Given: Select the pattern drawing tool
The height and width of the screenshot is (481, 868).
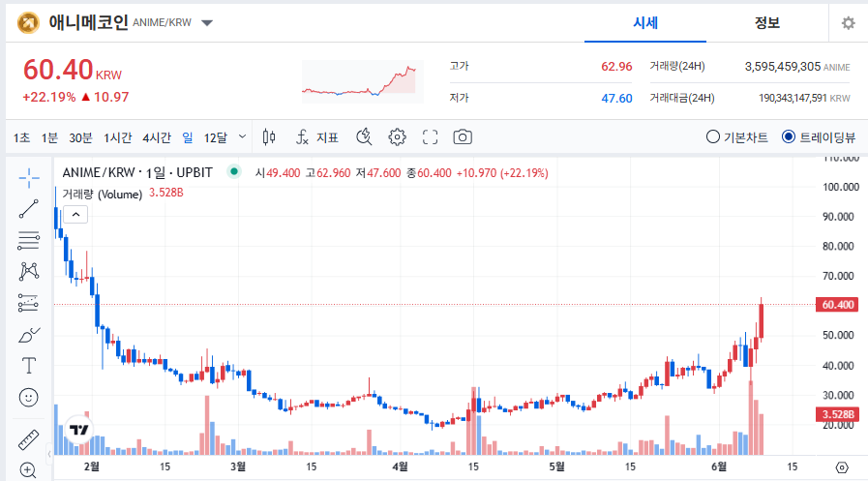Looking at the screenshot, I should [x=29, y=271].
